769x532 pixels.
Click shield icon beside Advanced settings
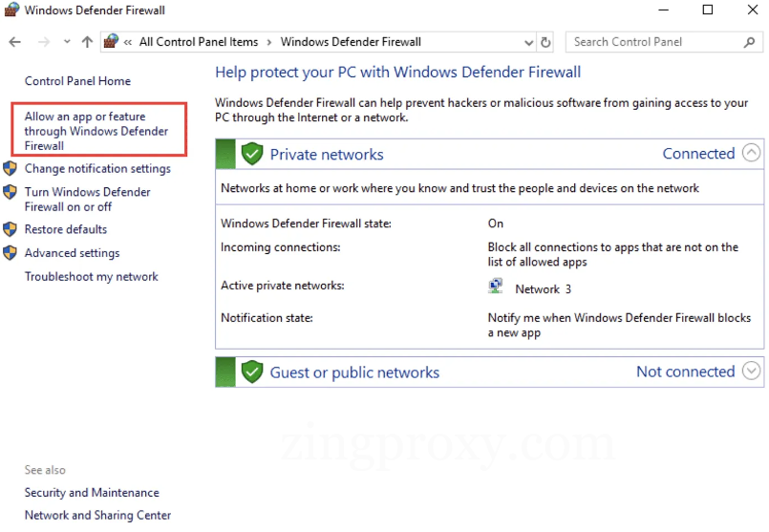[10, 252]
